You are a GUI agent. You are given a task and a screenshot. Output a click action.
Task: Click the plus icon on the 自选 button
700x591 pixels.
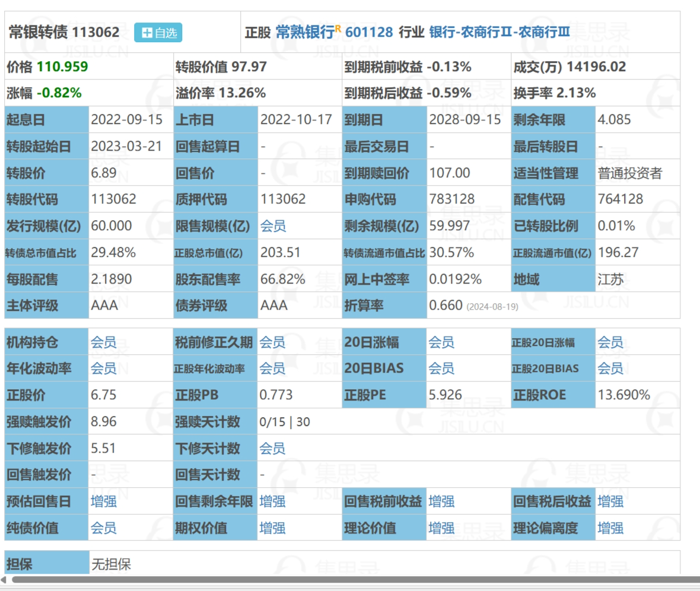tap(147, 33)
